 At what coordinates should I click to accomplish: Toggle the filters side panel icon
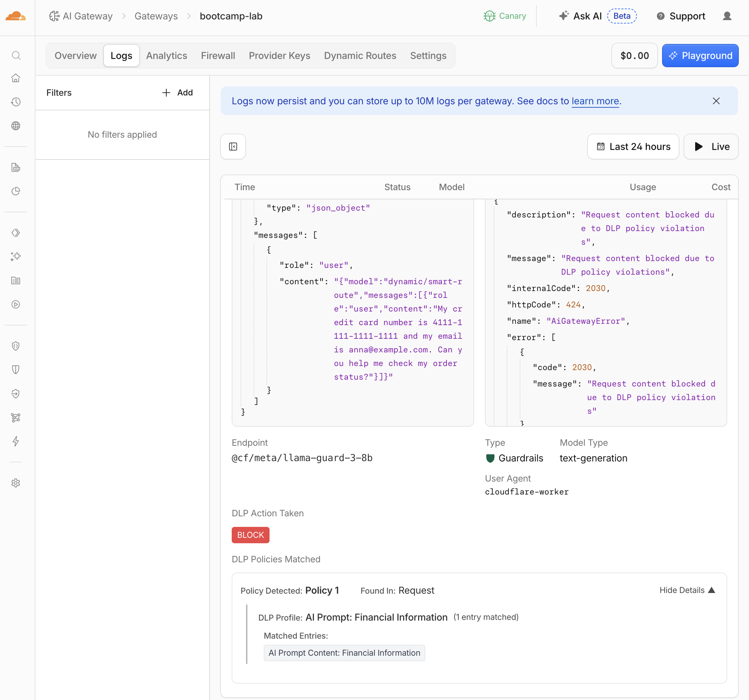click(233, 147)
